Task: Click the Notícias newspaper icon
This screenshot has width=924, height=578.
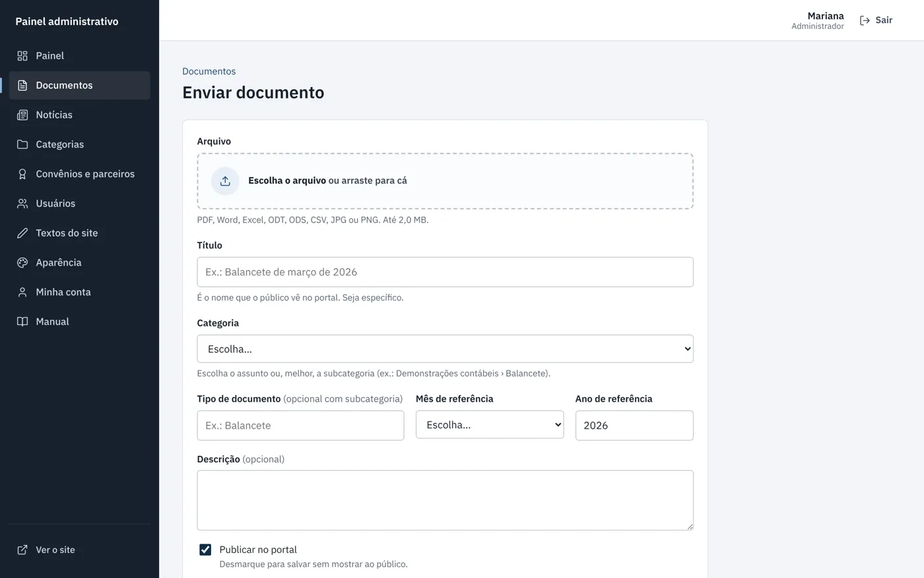Action: click(x=22, y=115)
